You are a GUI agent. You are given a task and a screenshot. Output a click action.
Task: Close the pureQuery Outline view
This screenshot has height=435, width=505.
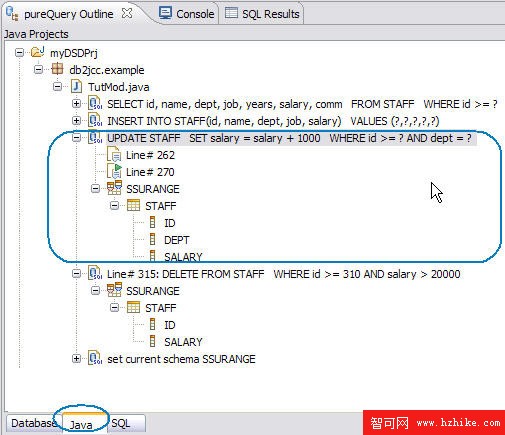pyautogui.click(x=127, y=14)
